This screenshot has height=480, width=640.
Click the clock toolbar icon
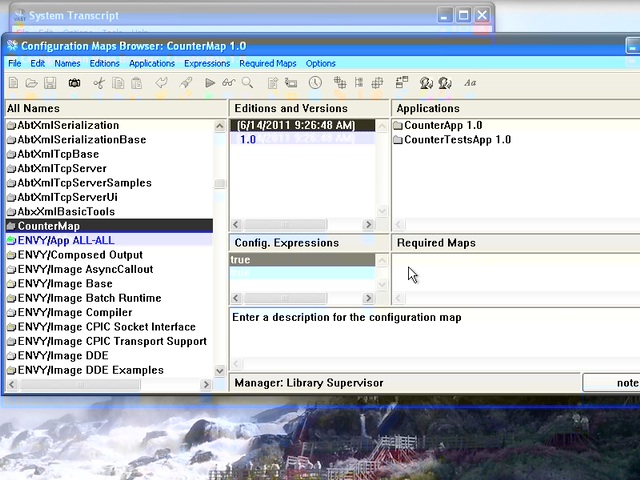click(315, 82)
